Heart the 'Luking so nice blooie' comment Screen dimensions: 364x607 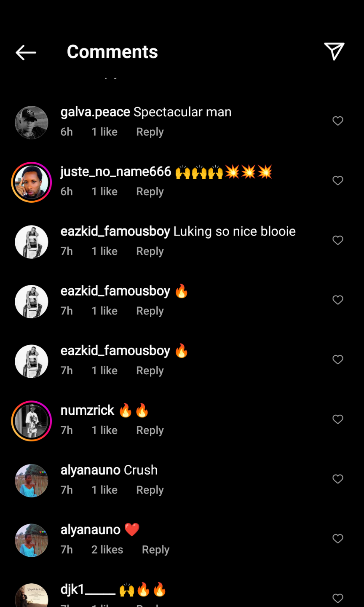click(338, 240)
